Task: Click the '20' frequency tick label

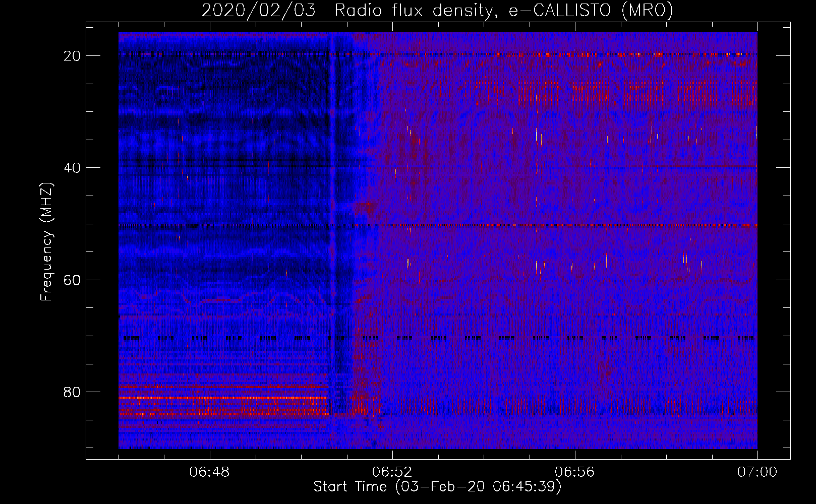Action: [73, 56]
